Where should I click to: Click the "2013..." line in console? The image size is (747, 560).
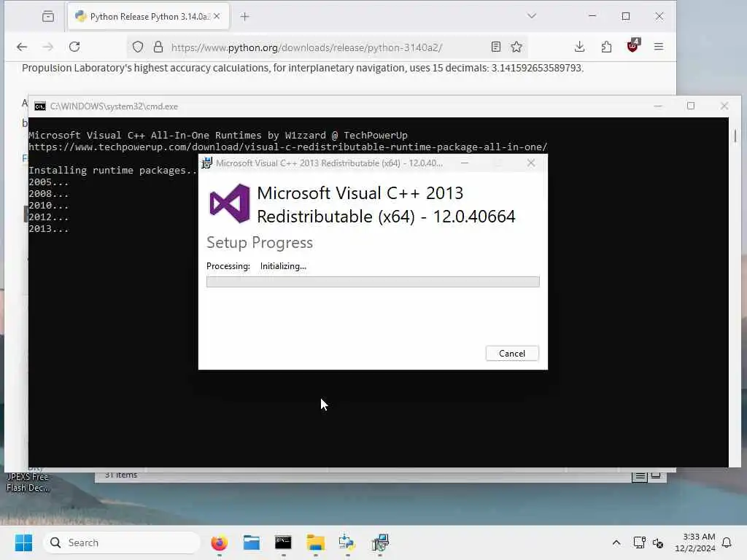click(x=49, y=228)
